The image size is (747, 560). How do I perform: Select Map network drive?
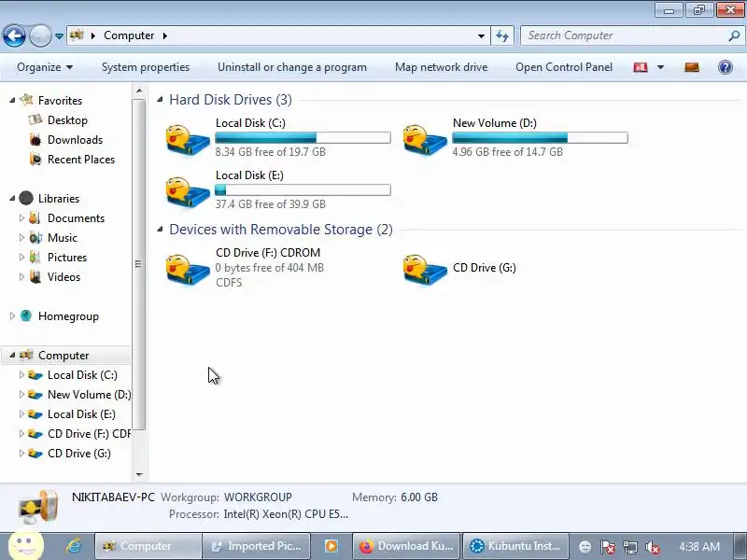click(441, 67)
